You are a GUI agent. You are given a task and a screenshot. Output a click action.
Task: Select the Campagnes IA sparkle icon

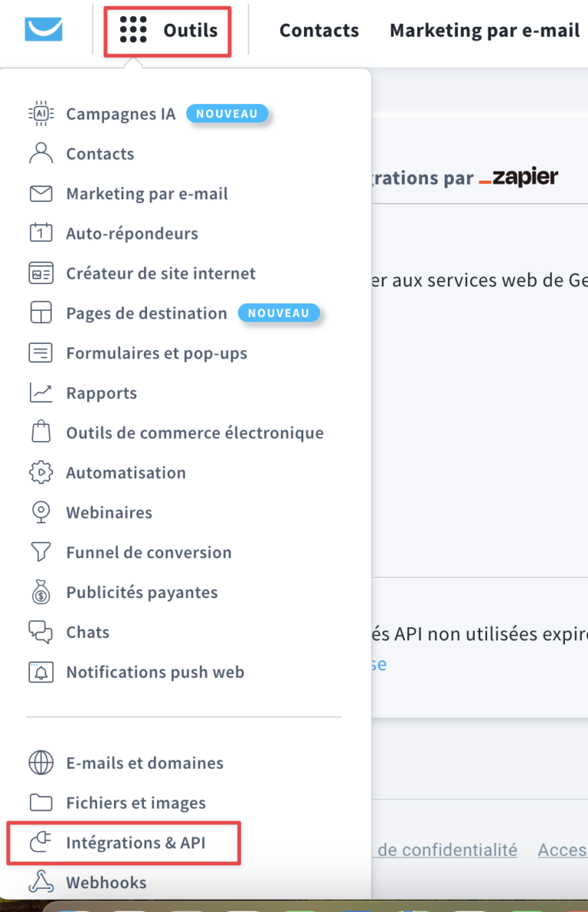40,113
